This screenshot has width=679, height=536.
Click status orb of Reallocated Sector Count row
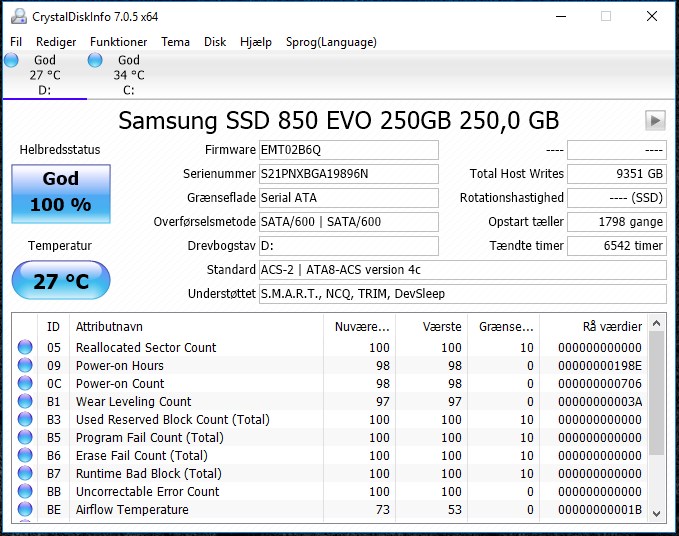coord(25,347)
